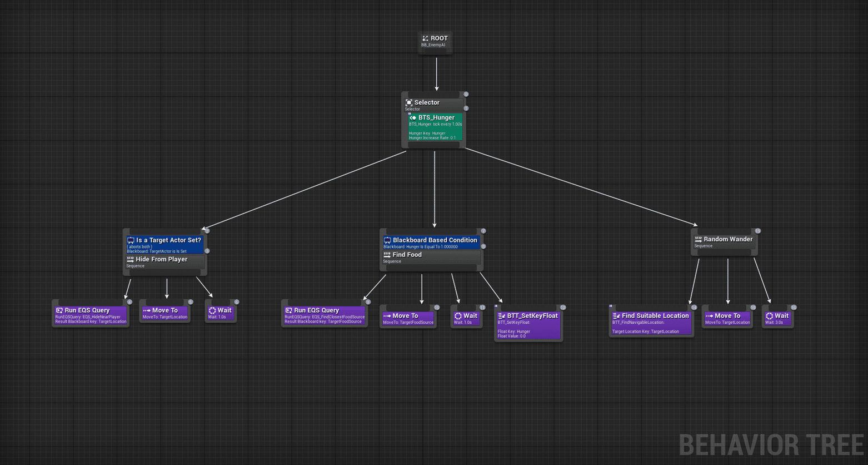Click the 'Hunger Key: Hunger' line

427,133
